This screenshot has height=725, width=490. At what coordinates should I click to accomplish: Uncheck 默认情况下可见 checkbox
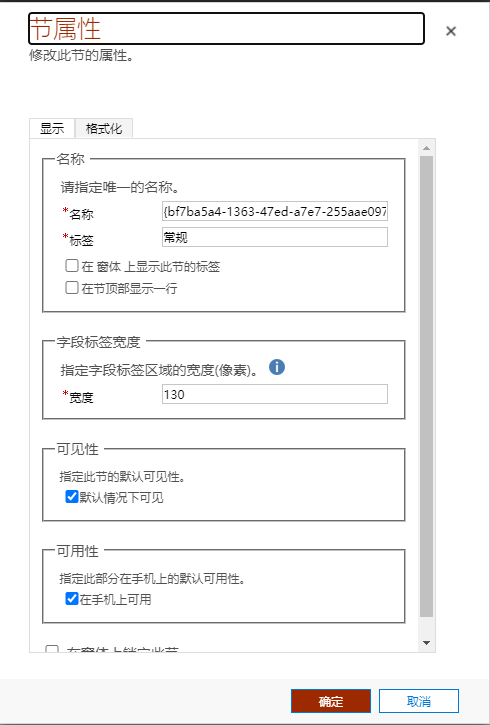click(72, 497)
